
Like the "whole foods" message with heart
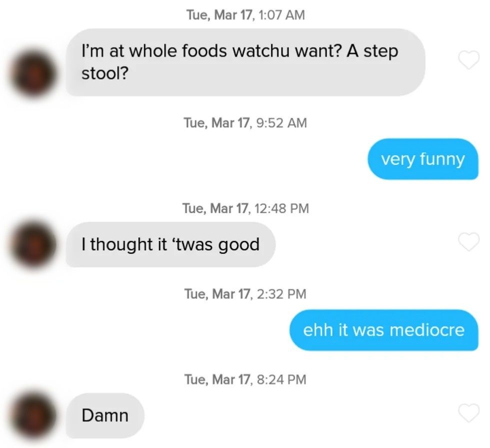469,59
